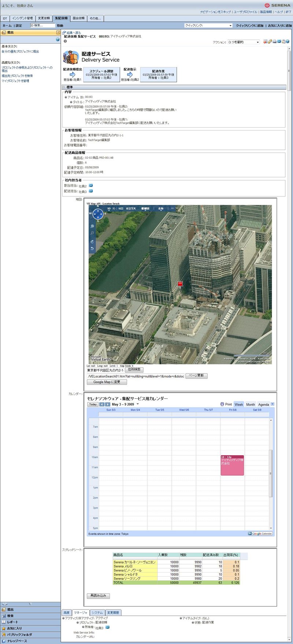
Task: Click the owner 社員3 mail icon at bottom
Action: pyautogui.click(x=107, y=627)
